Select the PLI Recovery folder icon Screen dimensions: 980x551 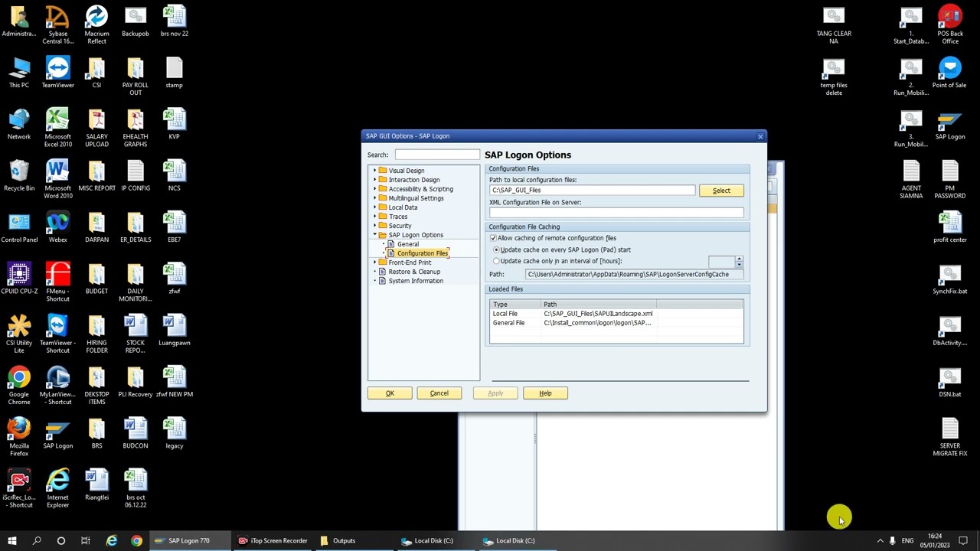[x=135, y=383]
